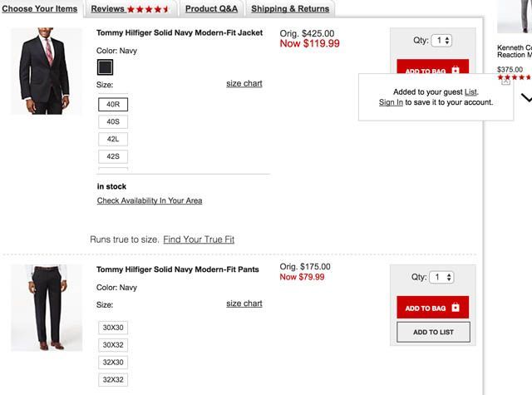Viewport: 532px width, 395px height.
Task: Open the jacket quantity dropdown
Action: 441,41
